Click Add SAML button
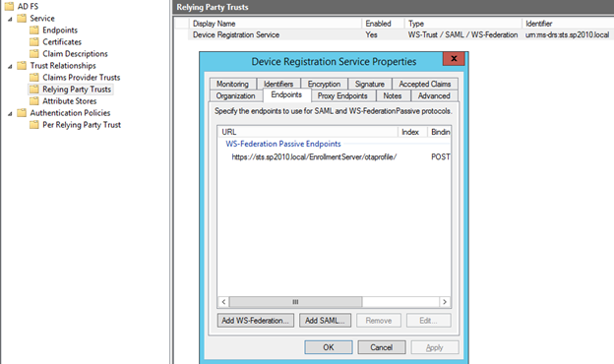The width and height of the screenshot is (614, 364). 325,321
